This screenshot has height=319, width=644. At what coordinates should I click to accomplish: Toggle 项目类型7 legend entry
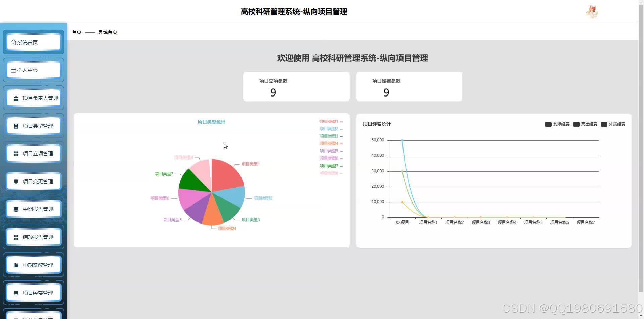coord(331,166)
